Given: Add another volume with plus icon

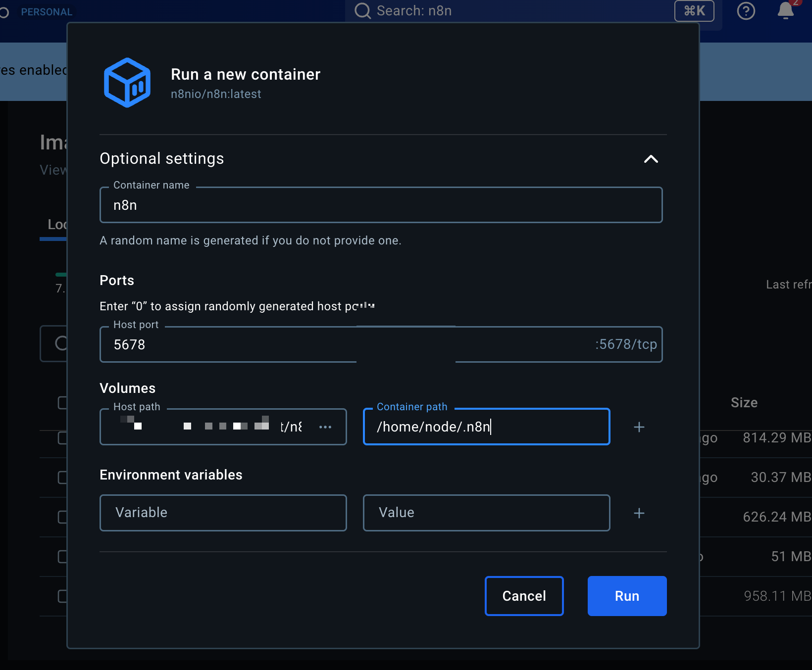Looking at the screenshot, I should coord(639,427).
